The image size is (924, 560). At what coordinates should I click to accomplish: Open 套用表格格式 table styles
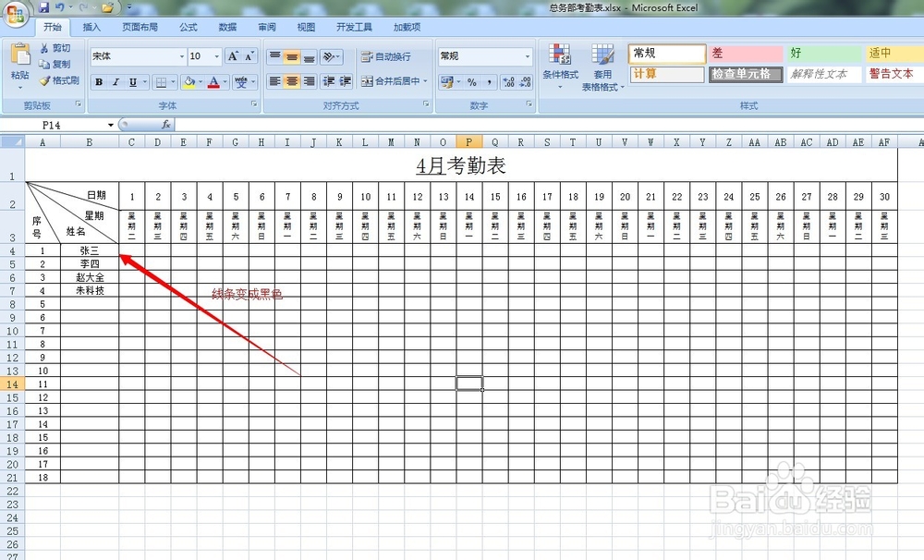(602, 67)
